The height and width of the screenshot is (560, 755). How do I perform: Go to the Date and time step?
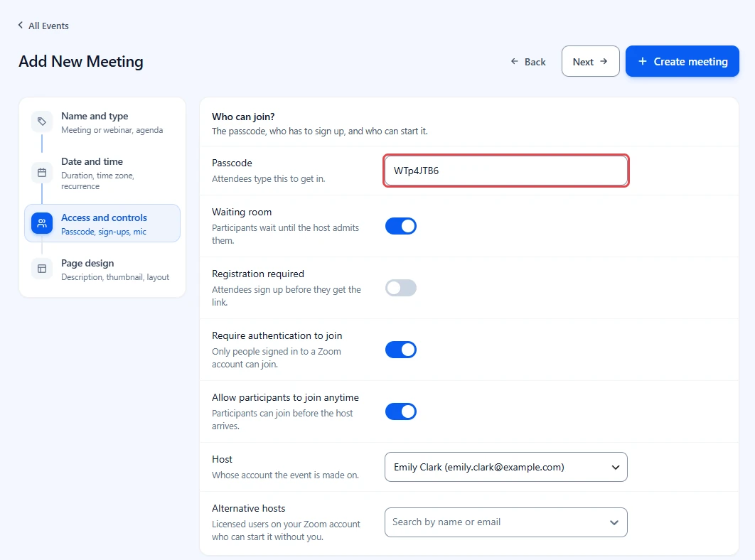[x=102, y=173]
